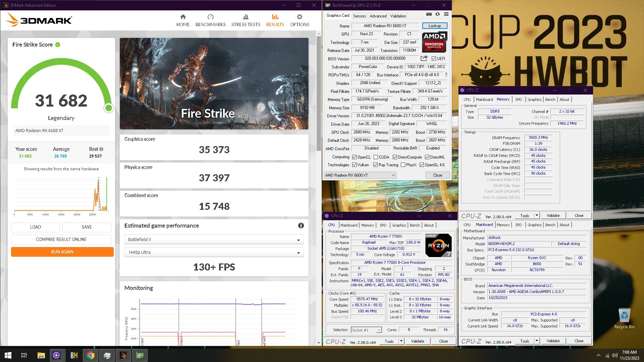Open the 3DMark HOME section icon

pos(183,17)
